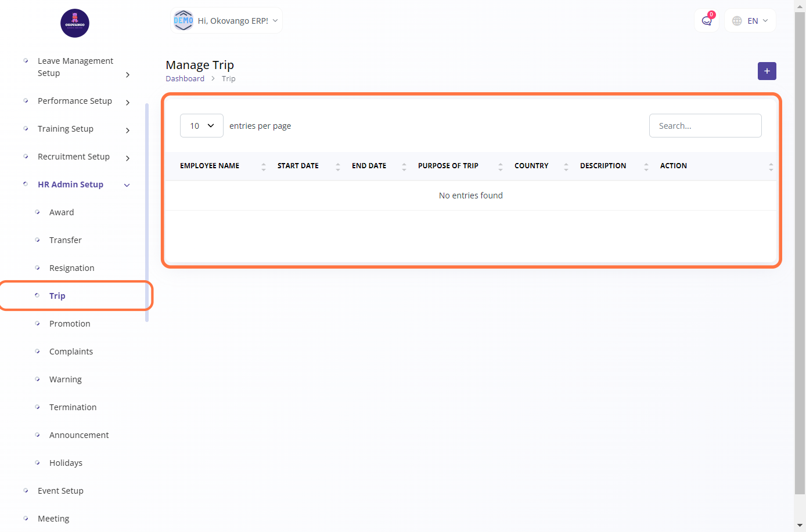The image size is (806, 532).
Task: Click the Okovango logo in sidebar
Action: [75, 23]
